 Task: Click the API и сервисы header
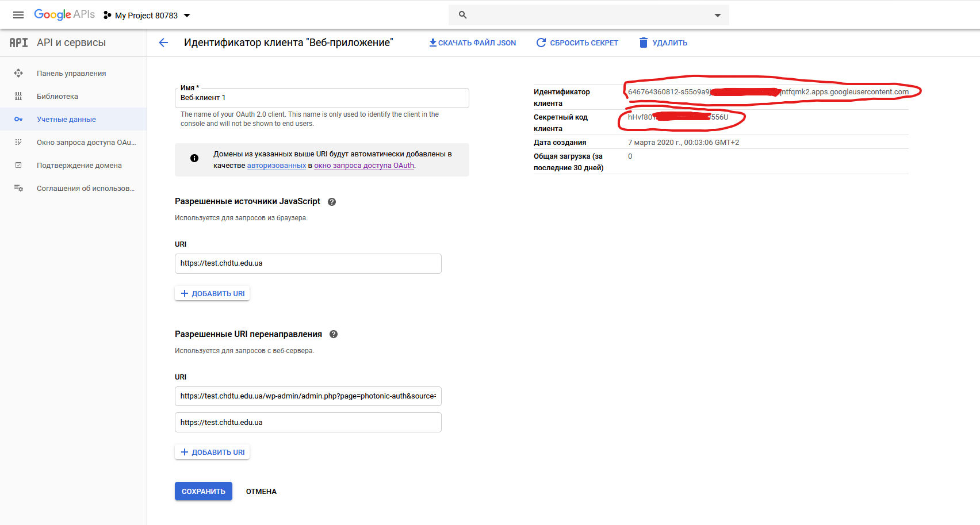pyautogui.click(x=71, y=43)
